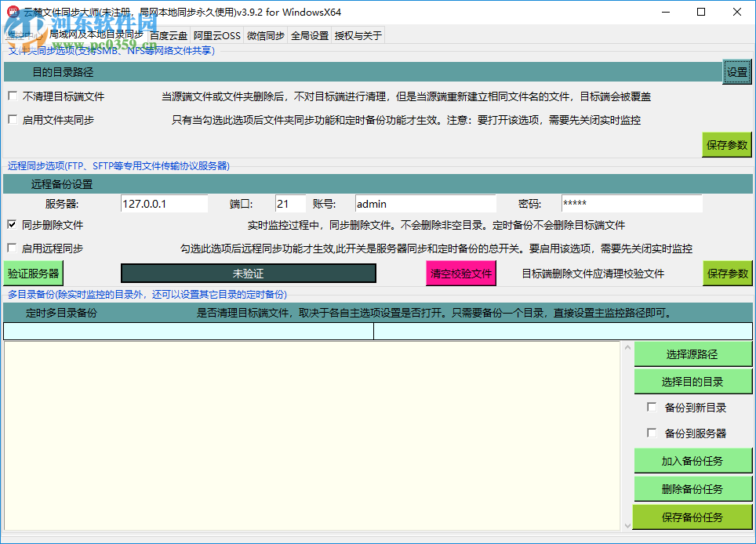This screenshot has width=756, height=544.
Task: Click the 服务器 address input field
Action: (x=164, y=204)
